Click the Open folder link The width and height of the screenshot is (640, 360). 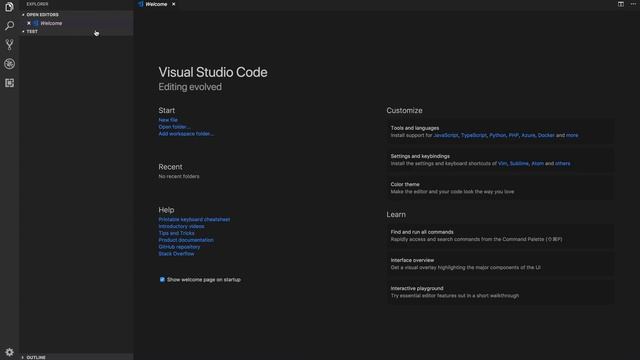(174, 127)
